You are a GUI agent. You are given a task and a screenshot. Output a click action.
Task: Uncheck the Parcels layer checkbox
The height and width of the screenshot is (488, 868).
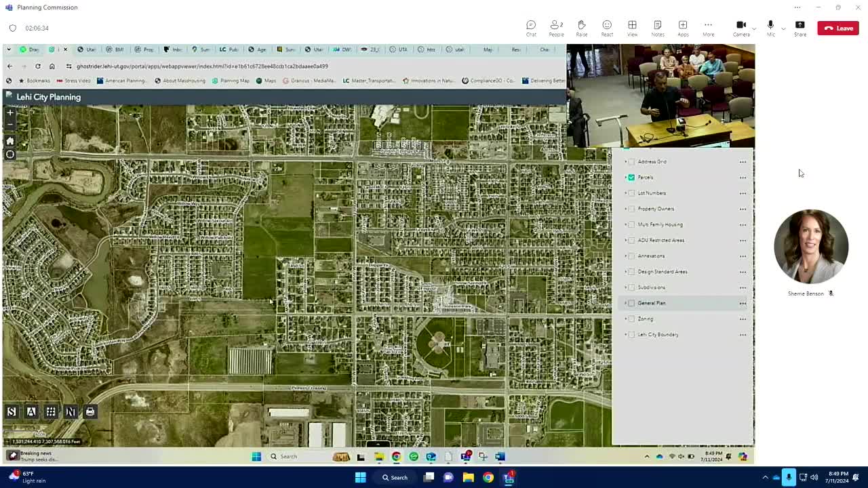click(631, 178)
